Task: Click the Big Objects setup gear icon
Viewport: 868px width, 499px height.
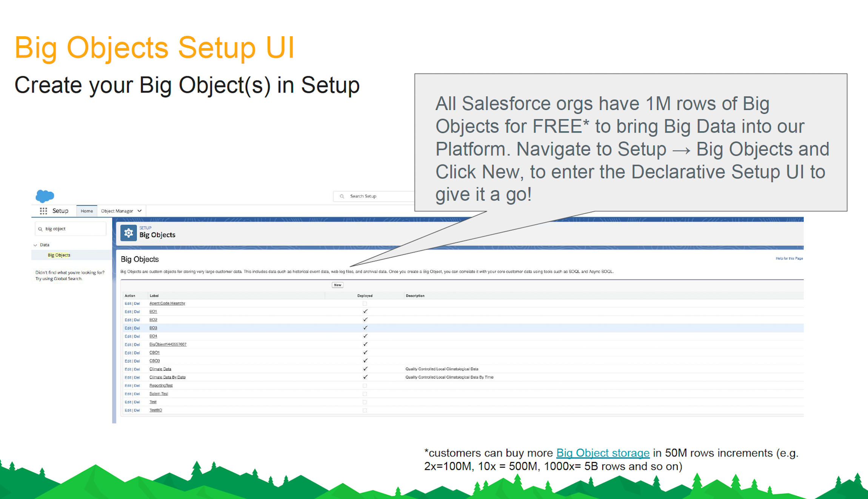Action: tap(128, 233)
